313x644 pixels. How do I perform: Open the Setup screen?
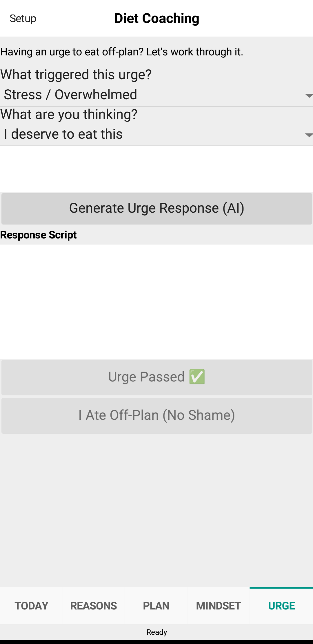(22, 19)
